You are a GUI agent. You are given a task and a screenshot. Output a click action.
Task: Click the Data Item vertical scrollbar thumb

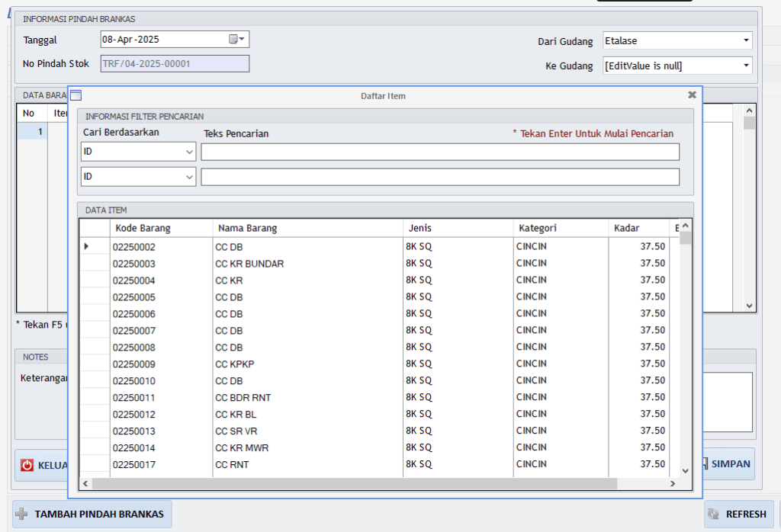[x=686, y=238]
